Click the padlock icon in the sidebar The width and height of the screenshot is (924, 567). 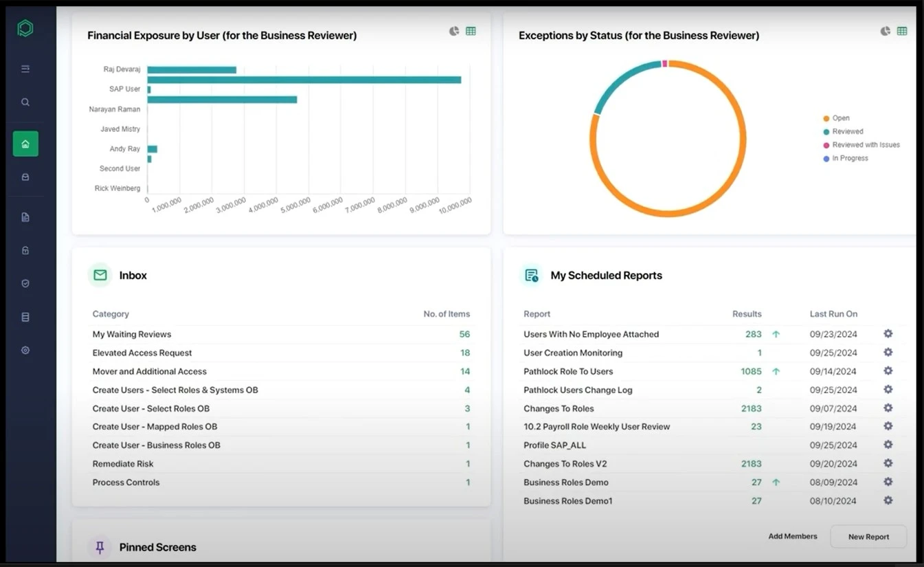click(x=25, y=249)
